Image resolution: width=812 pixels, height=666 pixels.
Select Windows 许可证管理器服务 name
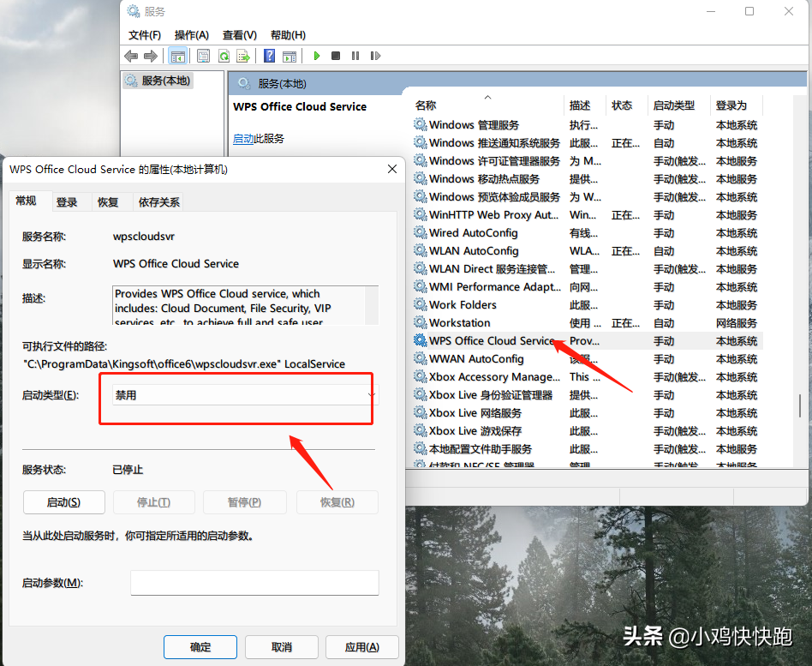tap(494, 160)
